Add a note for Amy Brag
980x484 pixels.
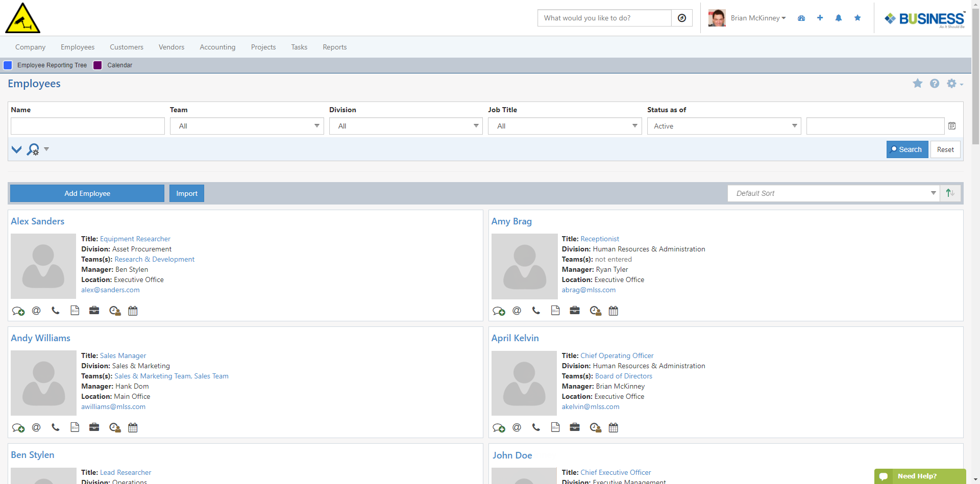(x=499, y=311)
